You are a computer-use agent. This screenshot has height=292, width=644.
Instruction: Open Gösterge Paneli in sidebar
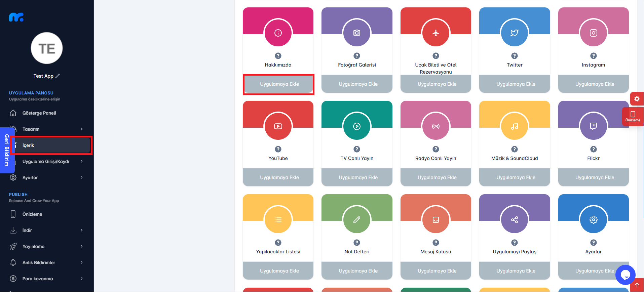[47, 113]
